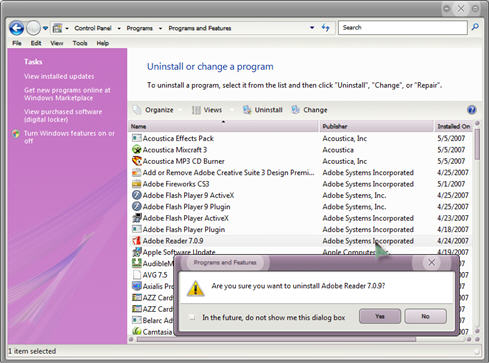Open View installed updates link
The image size is (489, 363).
(59, 76)
